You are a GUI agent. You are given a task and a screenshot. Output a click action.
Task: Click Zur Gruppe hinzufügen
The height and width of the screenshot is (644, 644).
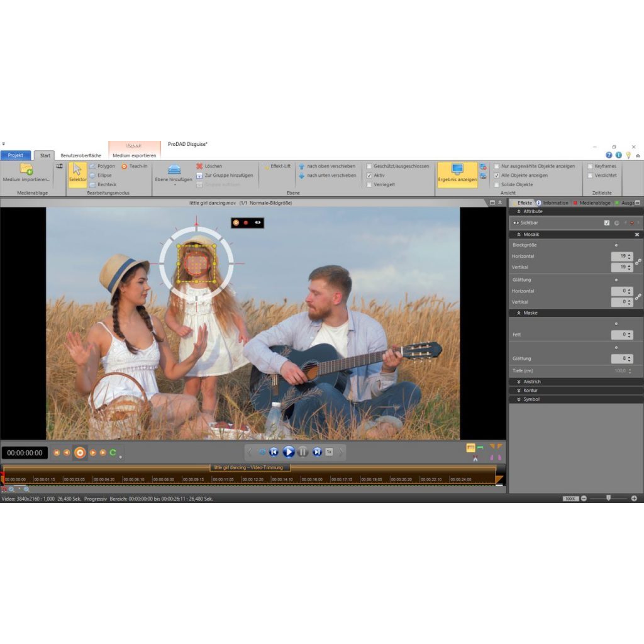pyautogui.click(x=225, y=175)
